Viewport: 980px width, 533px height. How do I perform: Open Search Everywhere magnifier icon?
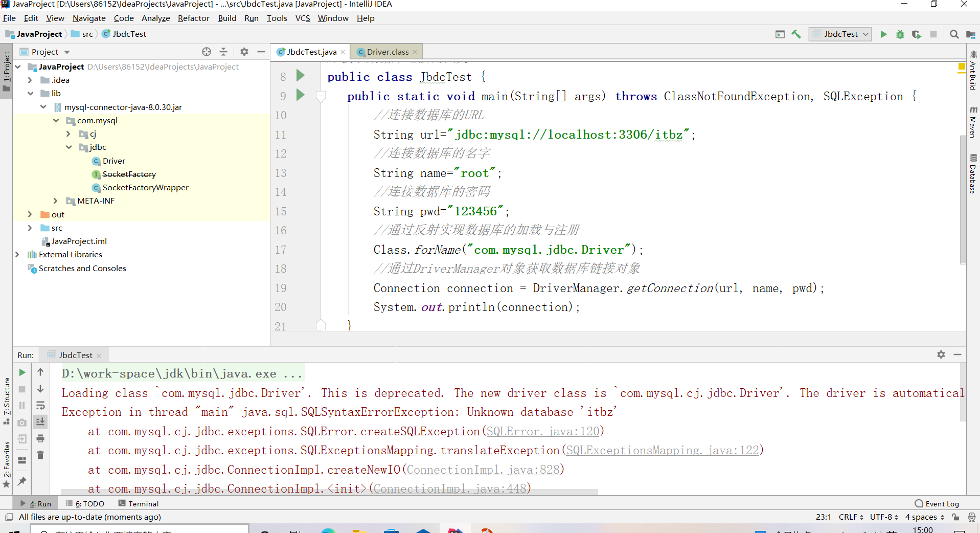coord(954,34)
